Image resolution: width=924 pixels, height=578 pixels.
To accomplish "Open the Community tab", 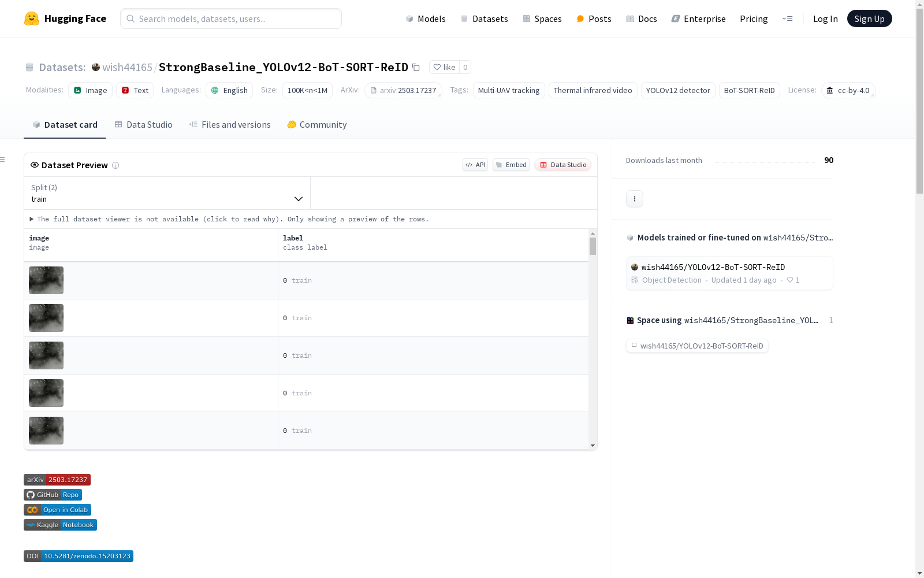I will (x=317, y=125).
